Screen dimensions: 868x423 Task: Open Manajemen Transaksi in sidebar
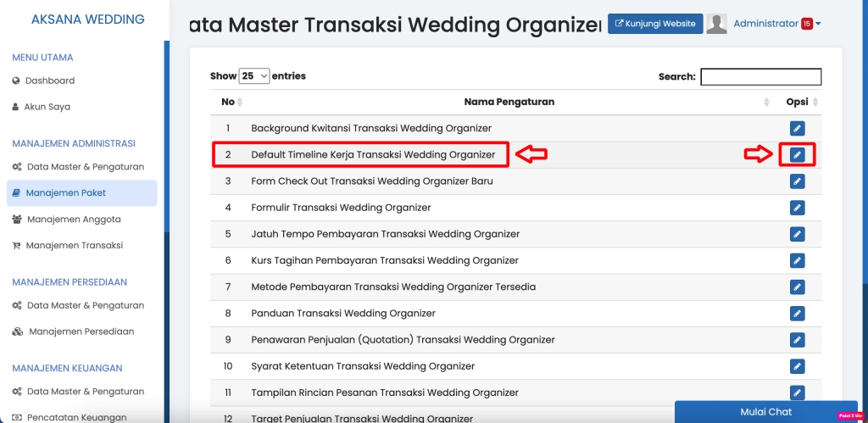point(74,245)
